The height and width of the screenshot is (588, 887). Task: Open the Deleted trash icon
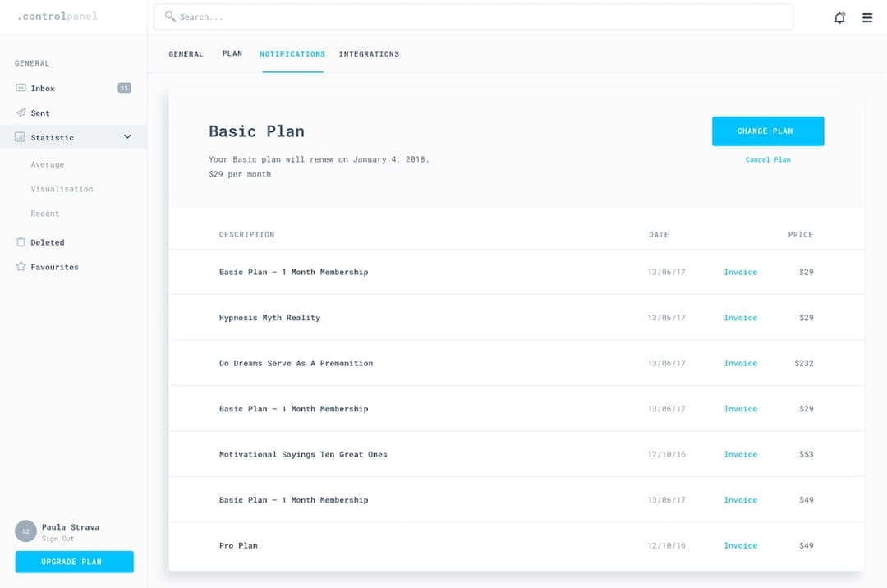[x=20, y=241]
